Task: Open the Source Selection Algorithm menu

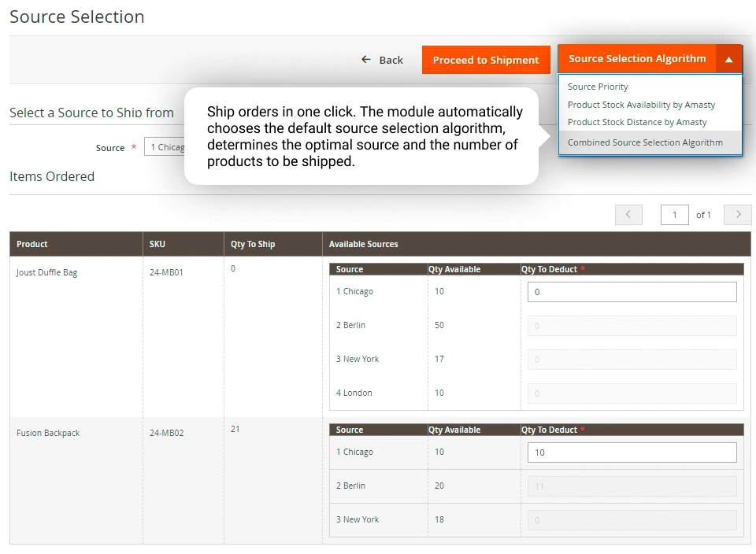Action: click(636, 58)
